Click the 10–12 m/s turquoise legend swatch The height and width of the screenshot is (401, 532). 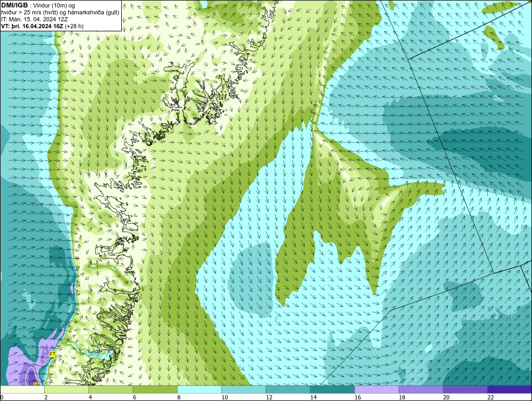244,389
